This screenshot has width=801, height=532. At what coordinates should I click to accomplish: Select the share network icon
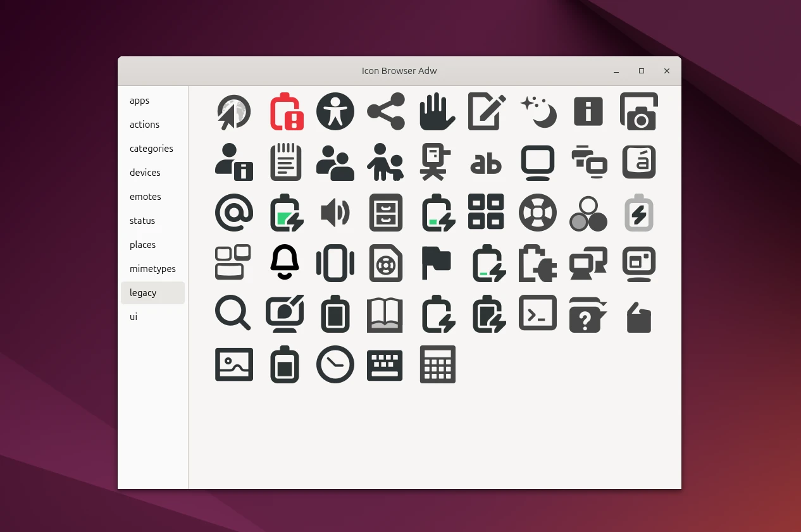click(x=386, y=111)
